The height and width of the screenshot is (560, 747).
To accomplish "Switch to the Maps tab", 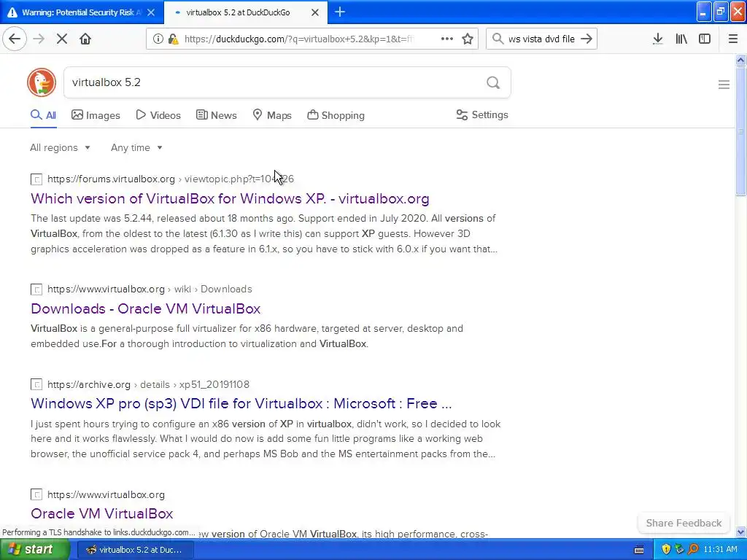I will (x=272, y=115).
